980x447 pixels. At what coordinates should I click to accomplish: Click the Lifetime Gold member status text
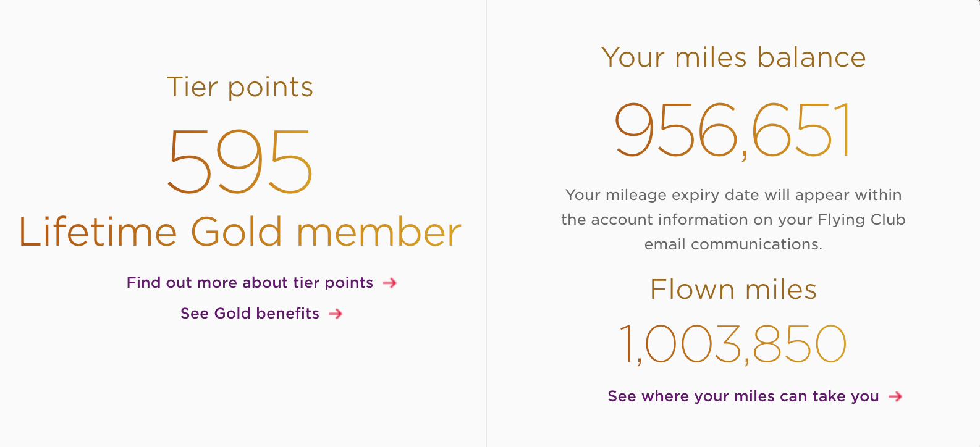240,232
